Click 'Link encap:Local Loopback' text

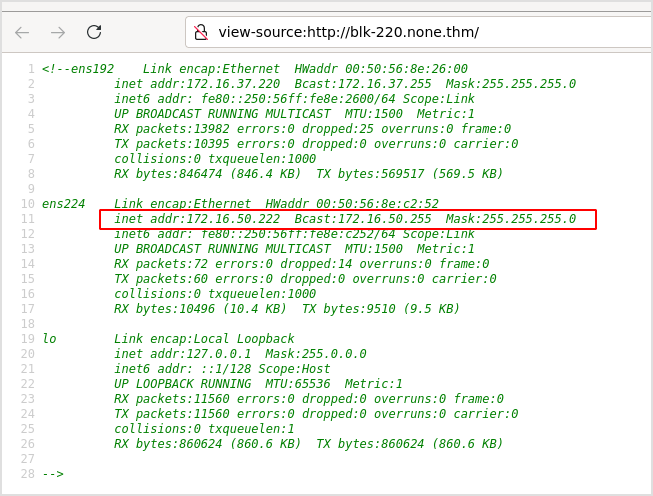pos(204,339)
